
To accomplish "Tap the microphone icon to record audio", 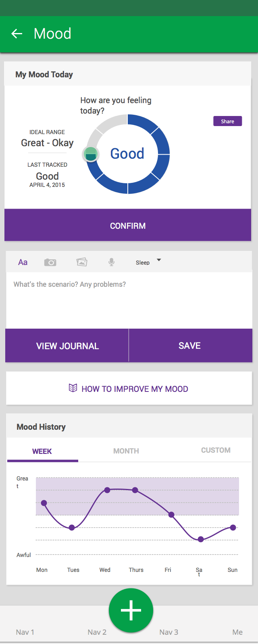I will (x=112, y=262).
